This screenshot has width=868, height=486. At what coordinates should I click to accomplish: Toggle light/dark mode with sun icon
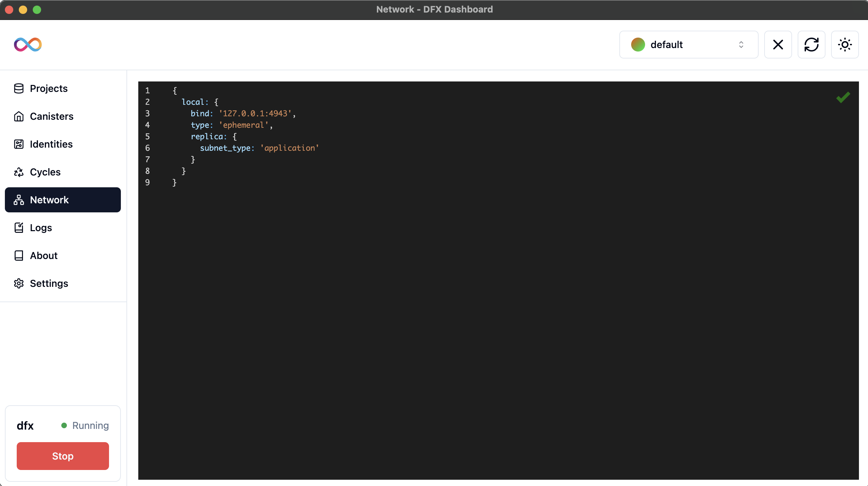coord(845,45)
